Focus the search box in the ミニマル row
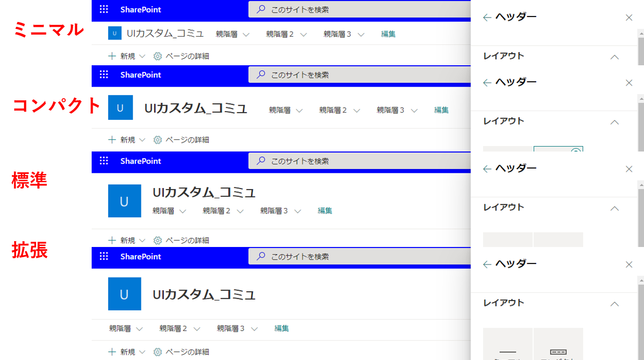This screenshot has height=360, width=644. 360,9
